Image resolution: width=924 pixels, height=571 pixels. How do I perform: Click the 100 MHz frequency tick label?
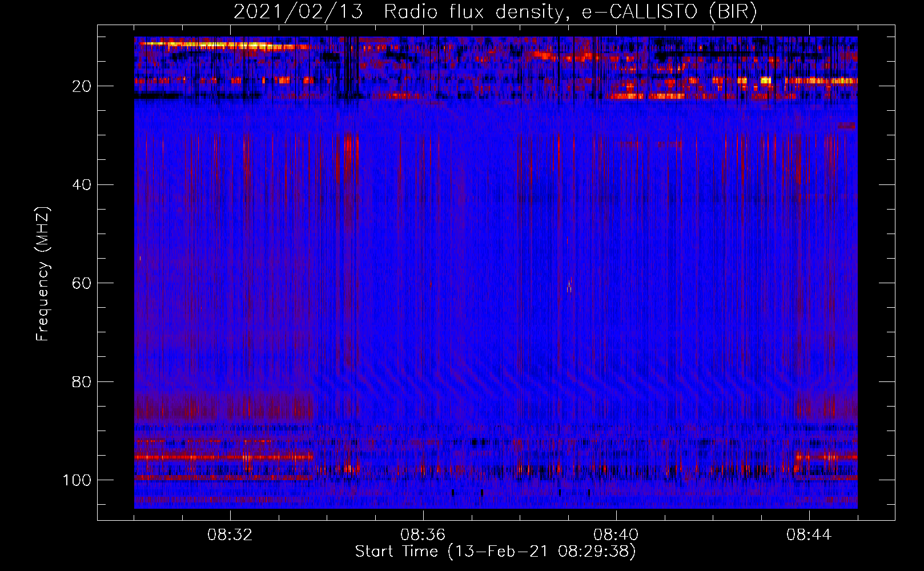click(x=77, y=480)
